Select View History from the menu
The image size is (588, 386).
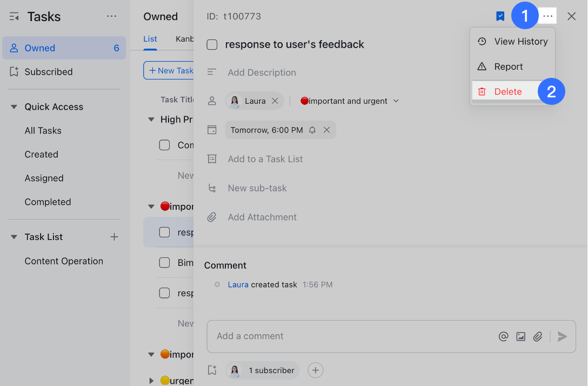coord(521,41)
